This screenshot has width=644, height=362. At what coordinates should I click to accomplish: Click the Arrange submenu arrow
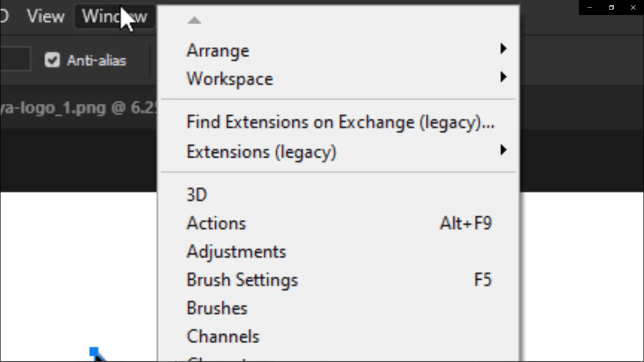click(x=503, y=48)
